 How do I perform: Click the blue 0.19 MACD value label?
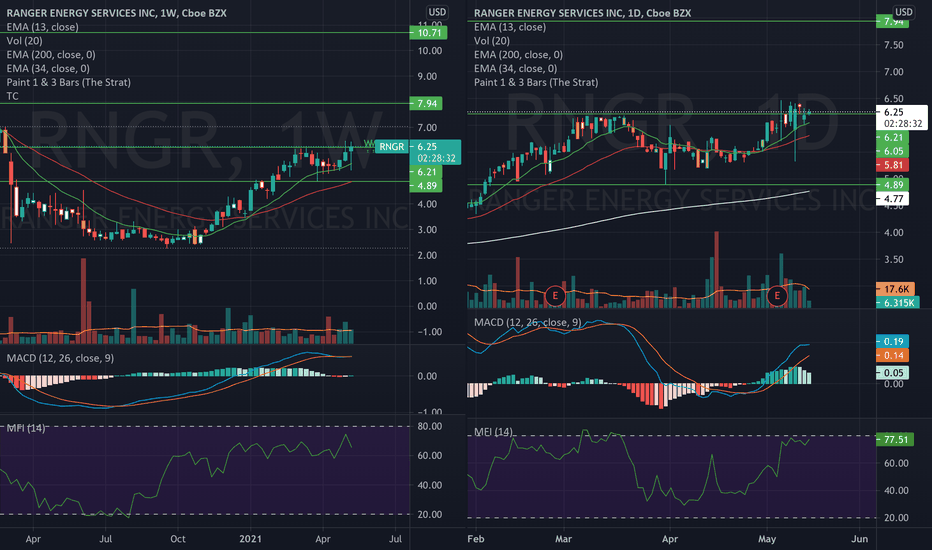(893, 341)
